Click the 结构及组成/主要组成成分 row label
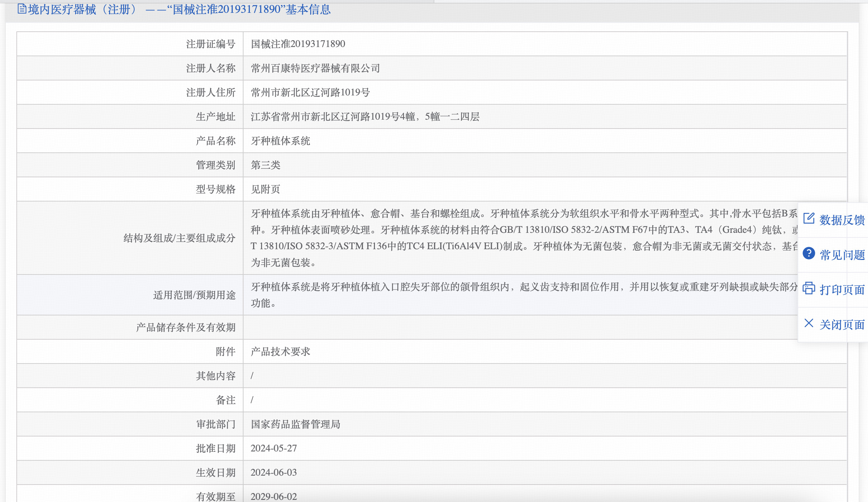This screenshot has height=502, width=868. click(x=179, y=238)
